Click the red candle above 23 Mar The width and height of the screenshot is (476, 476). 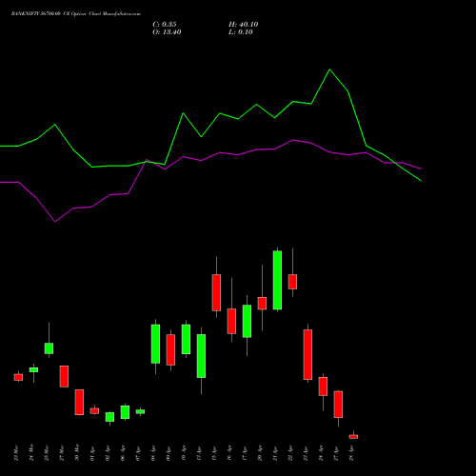pos(18,377)
